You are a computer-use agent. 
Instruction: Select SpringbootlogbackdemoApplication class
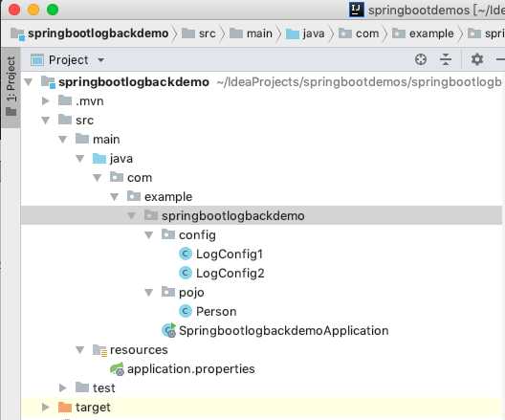click(283, 330)
